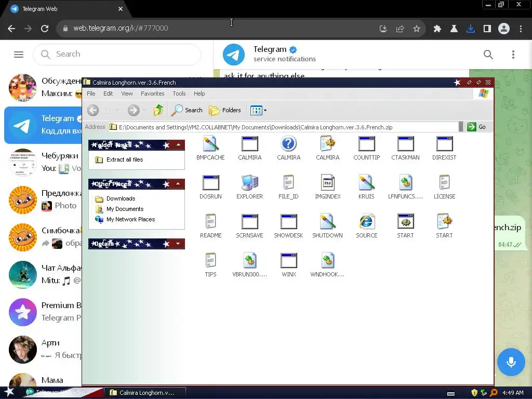The image size is (532, 399).
Task: Select the KRUIS bitmap icon
Action: [366, 183]
